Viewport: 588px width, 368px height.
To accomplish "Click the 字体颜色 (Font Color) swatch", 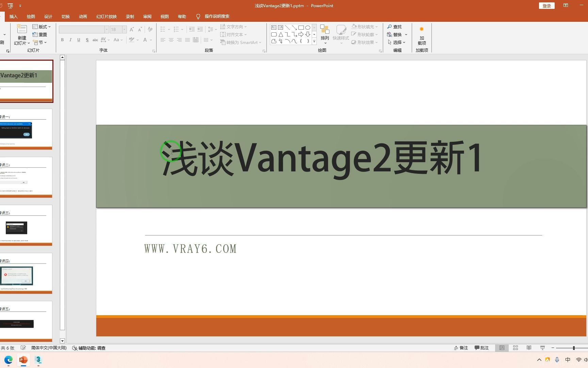I will pyautogui.click(x=144, y=40).
